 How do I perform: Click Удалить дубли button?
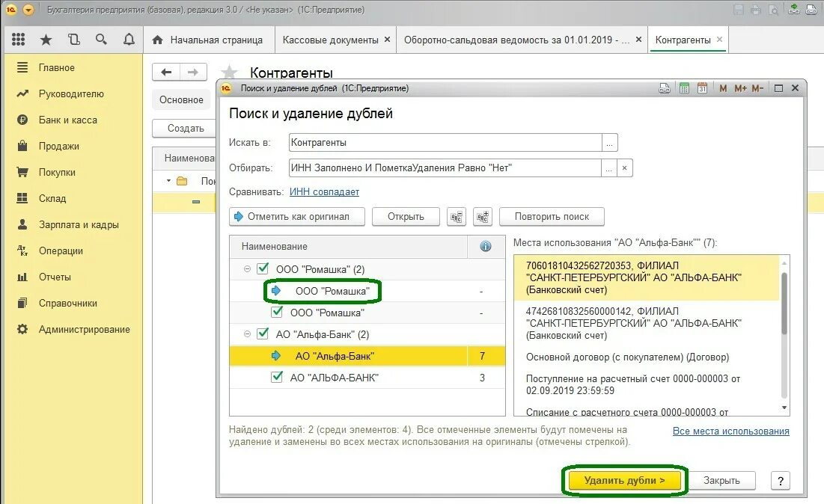[625, 480]
